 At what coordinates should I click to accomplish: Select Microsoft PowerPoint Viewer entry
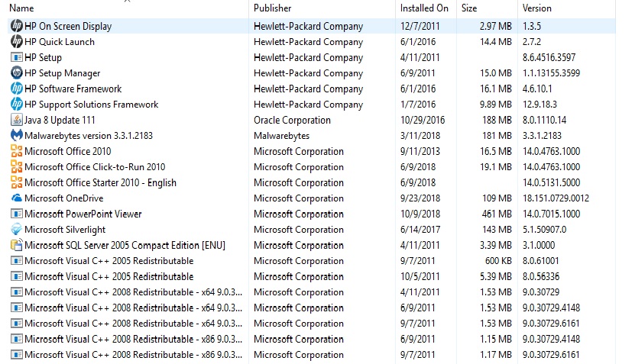point(312,214)
